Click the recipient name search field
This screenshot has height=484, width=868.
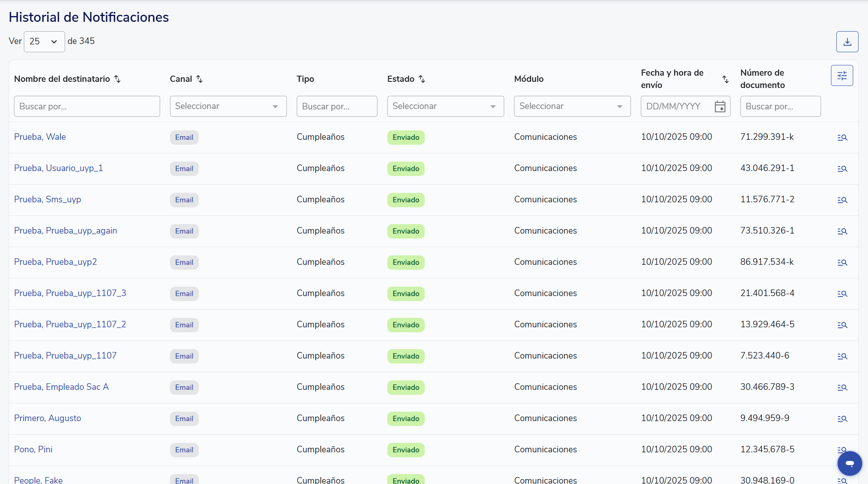click(x=87, y=107)
